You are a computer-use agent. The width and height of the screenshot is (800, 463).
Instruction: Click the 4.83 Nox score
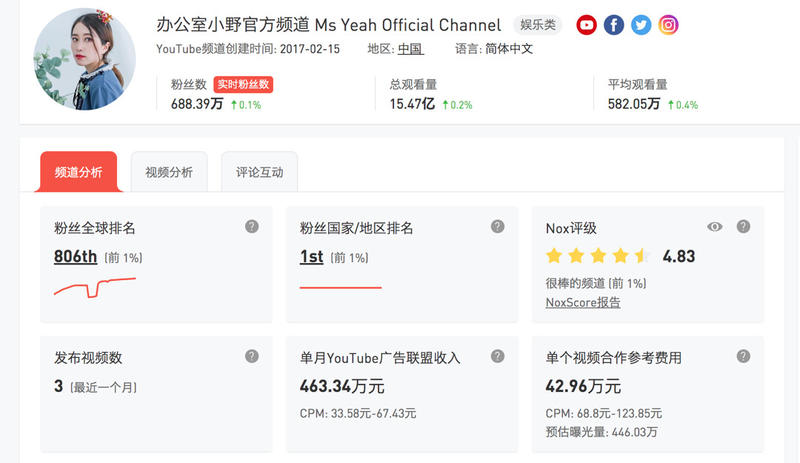[679, 256]
